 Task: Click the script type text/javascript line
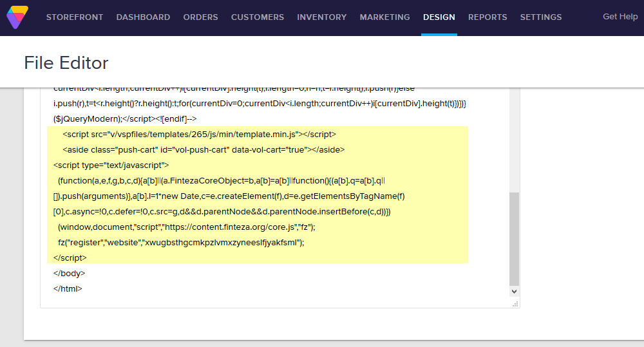(x=111, y=165)
